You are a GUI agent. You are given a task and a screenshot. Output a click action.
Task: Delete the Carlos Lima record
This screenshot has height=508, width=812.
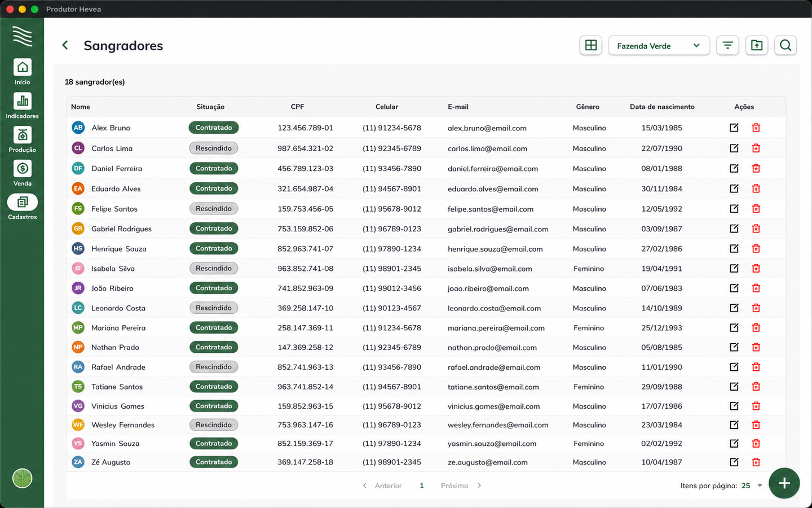click(756, 148)
